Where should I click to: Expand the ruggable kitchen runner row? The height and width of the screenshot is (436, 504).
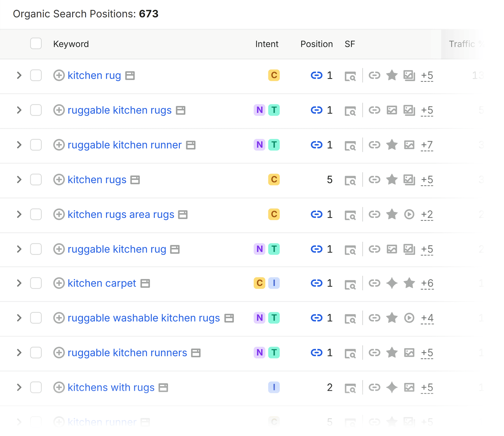pos(19,145)
